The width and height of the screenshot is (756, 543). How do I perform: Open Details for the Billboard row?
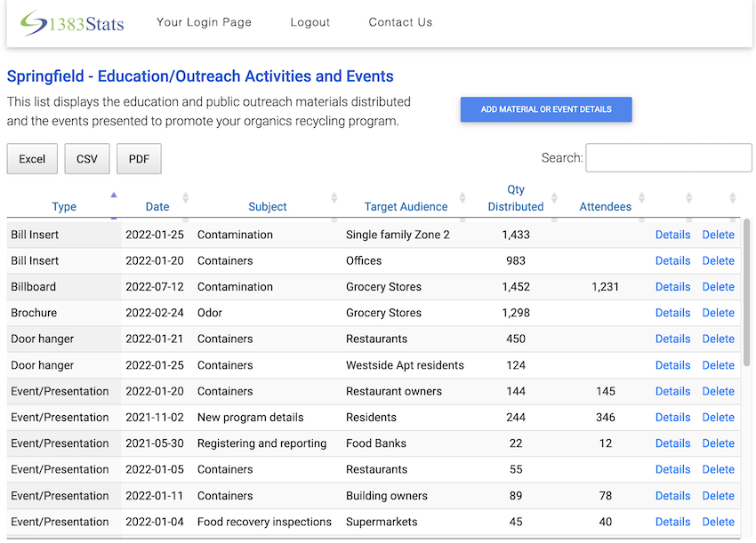point(672,287)
